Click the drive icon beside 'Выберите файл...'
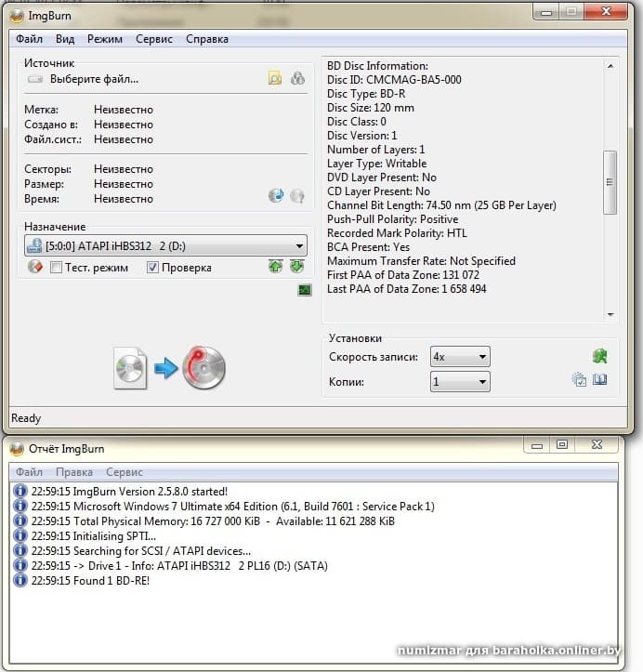Screen dimensions: 643x672 pos(35,79)
